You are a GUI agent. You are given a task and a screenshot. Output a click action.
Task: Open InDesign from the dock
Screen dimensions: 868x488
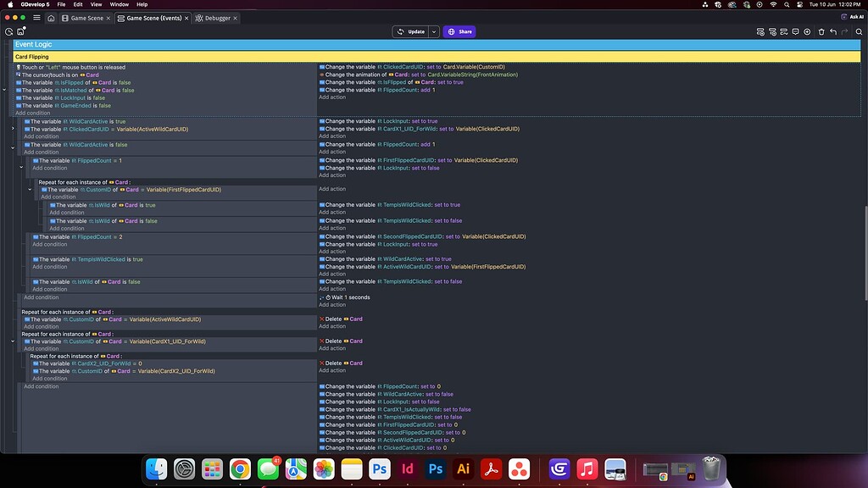[x=408, y=469]
